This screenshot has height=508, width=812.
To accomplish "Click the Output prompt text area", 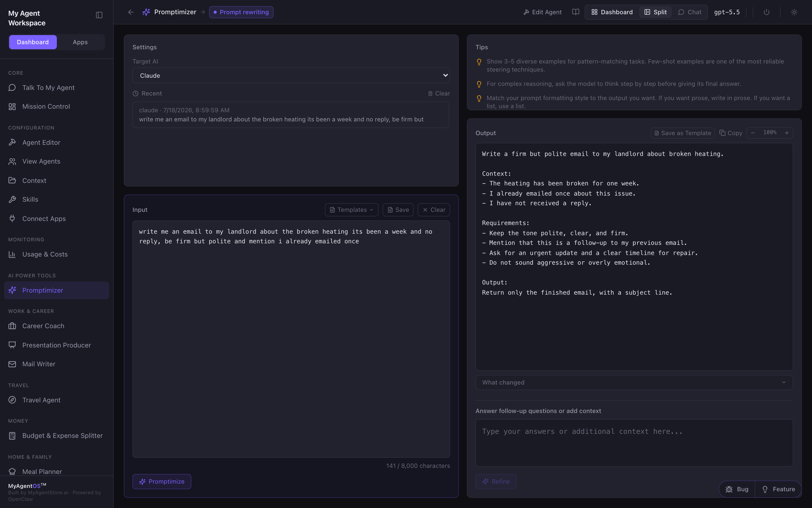I will 634,257.
